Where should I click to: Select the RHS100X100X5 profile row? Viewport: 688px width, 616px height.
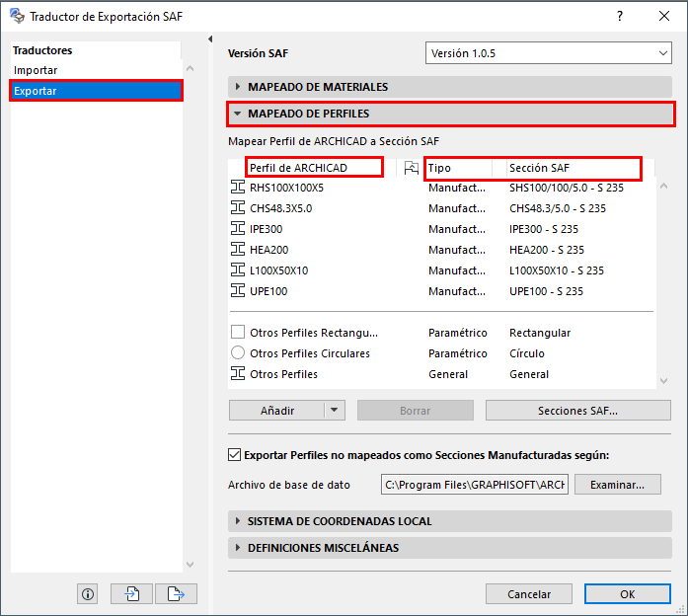click(x=442, y=188)
